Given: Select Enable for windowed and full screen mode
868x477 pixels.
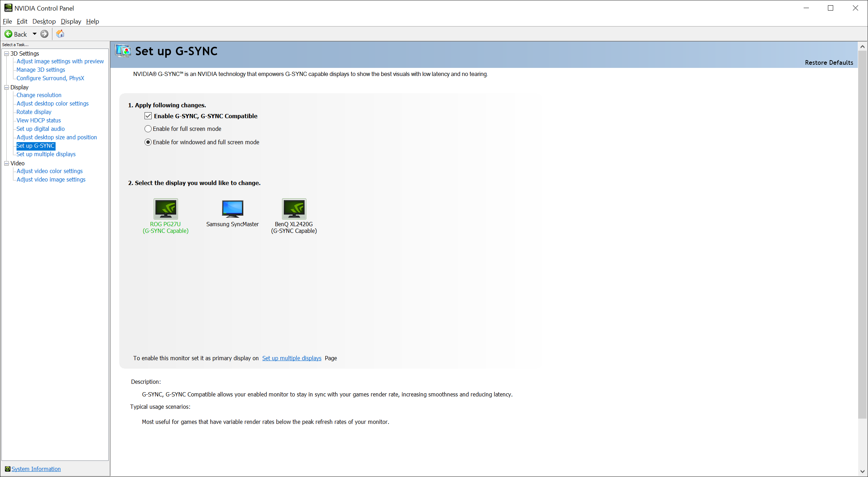Looking at the screenshot, I should click(x=148, y=142).
